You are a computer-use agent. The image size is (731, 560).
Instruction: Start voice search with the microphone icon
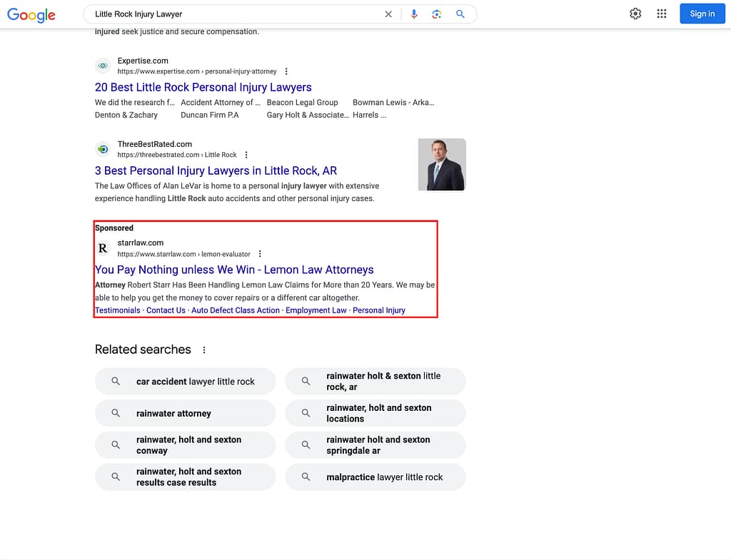[414, 14]
